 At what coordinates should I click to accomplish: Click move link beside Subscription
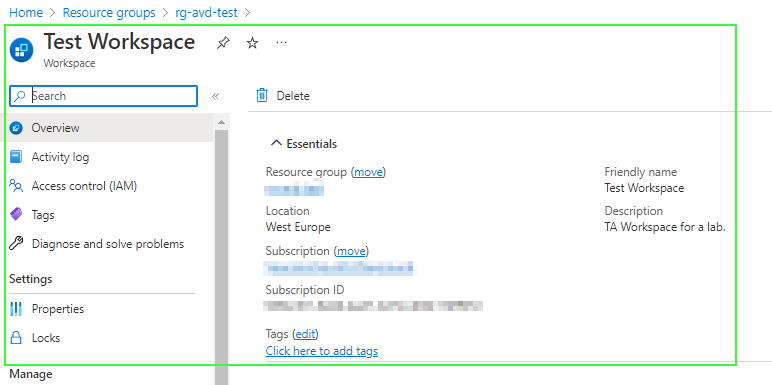point(352,251)
